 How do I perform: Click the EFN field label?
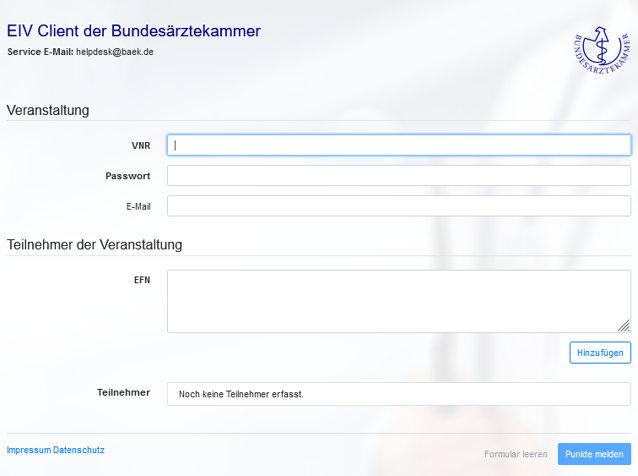tap(142, 280)
